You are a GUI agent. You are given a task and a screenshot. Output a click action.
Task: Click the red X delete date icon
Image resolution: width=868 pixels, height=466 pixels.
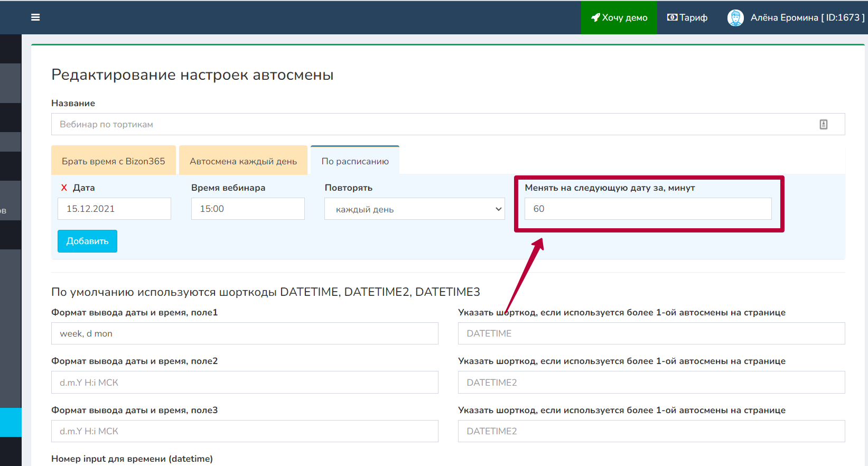64,188
